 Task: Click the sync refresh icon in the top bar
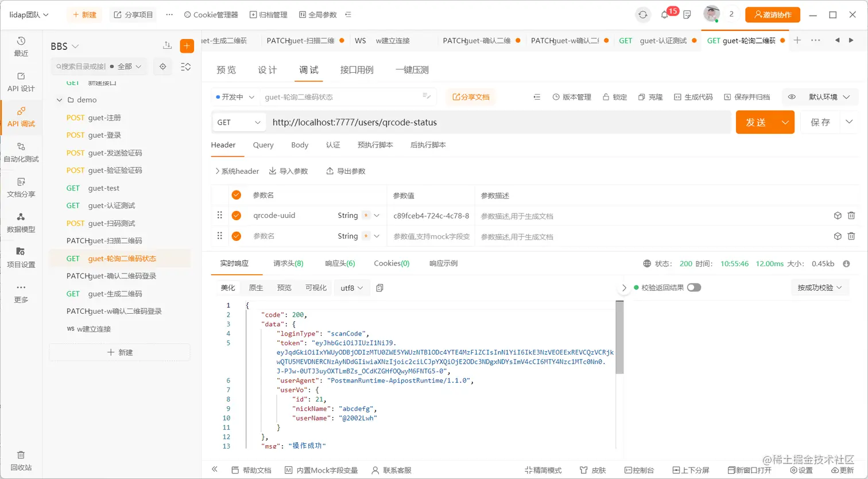pyautogui.click(x=643, y=15)
